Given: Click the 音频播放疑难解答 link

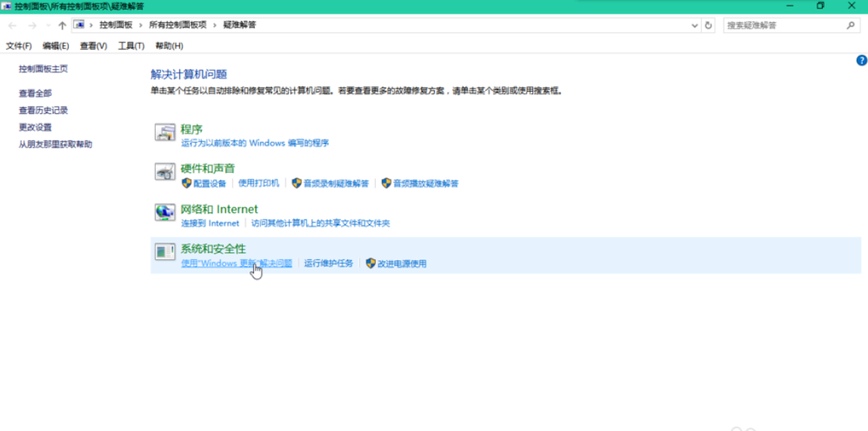Looking at the screenshot, I should coord(426,184).
